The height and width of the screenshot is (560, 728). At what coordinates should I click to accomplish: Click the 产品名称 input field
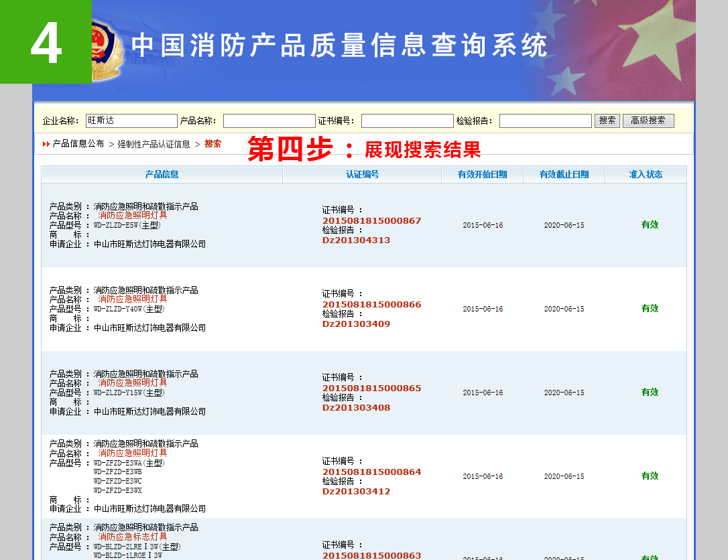point(269,121)
